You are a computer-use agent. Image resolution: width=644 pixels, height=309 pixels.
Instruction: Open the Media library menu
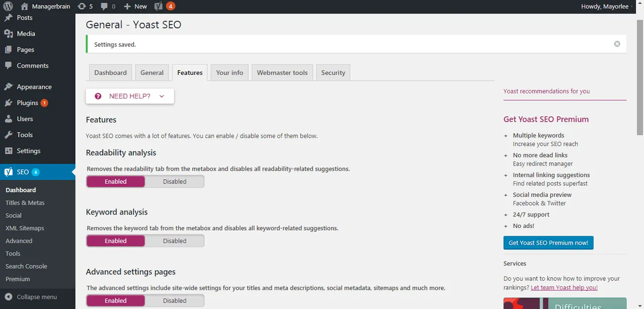(x=38, y=34)
